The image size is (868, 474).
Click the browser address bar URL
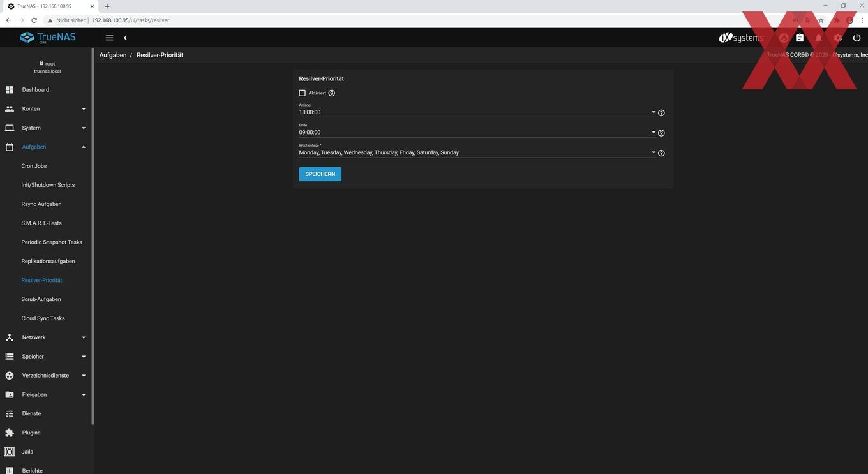[131, 20]
